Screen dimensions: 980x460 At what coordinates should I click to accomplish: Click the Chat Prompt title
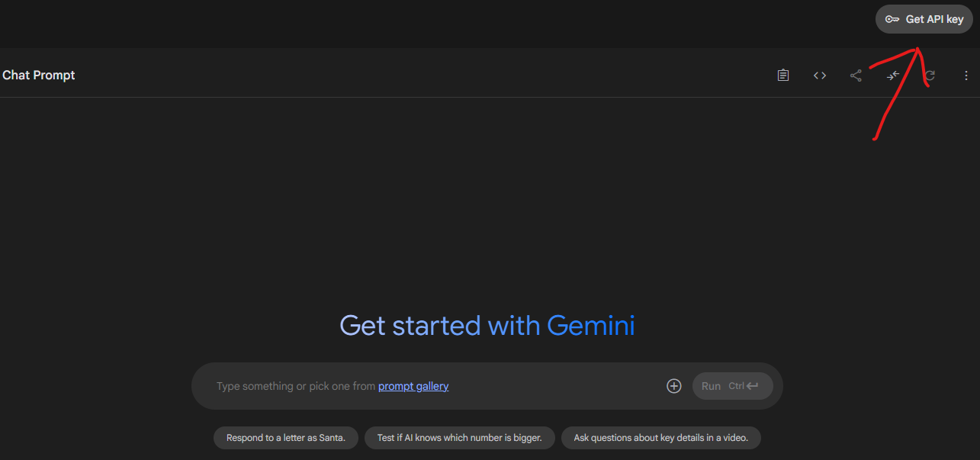39,75
